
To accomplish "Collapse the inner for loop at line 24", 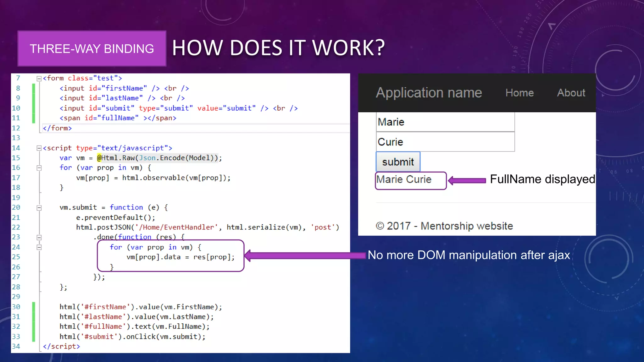I will (39, 248).
